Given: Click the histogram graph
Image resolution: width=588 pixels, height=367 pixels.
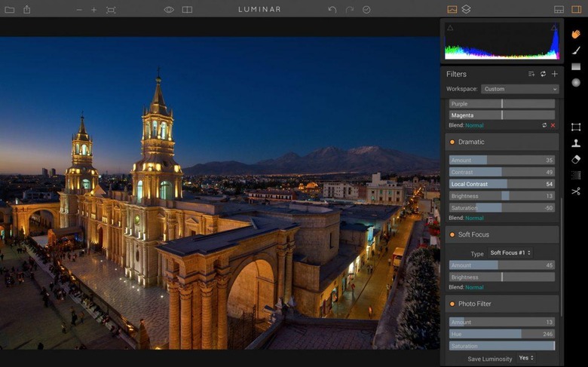Looking at the screenshot, I should click(x=502, y=41).
